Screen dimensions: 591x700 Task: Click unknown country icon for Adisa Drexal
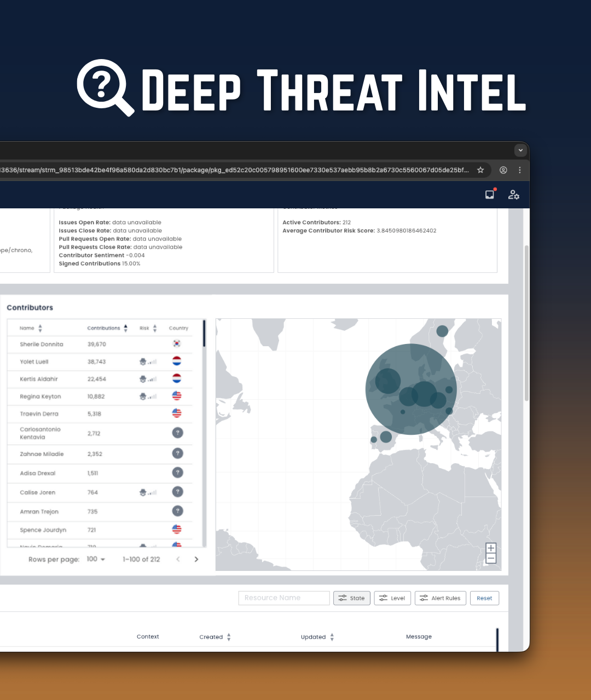pos(177,472)
